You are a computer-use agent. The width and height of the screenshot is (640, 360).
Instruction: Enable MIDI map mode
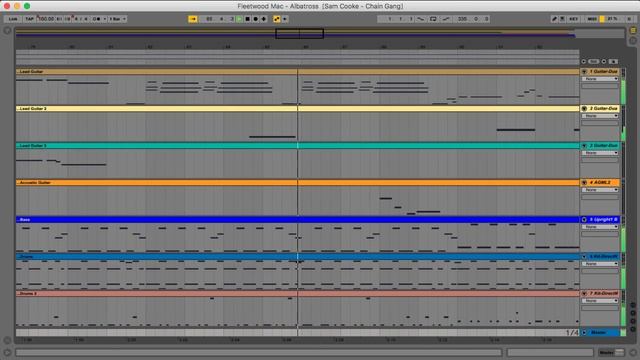click(591, 19)
